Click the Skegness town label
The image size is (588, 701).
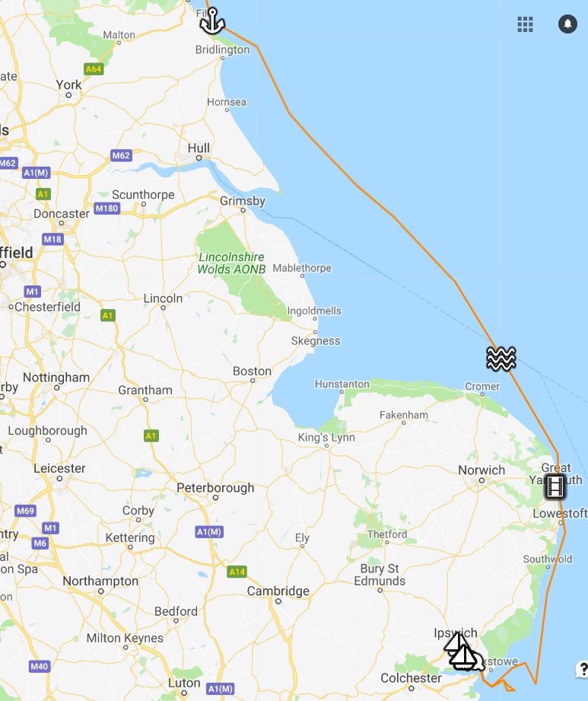[316, 341]
